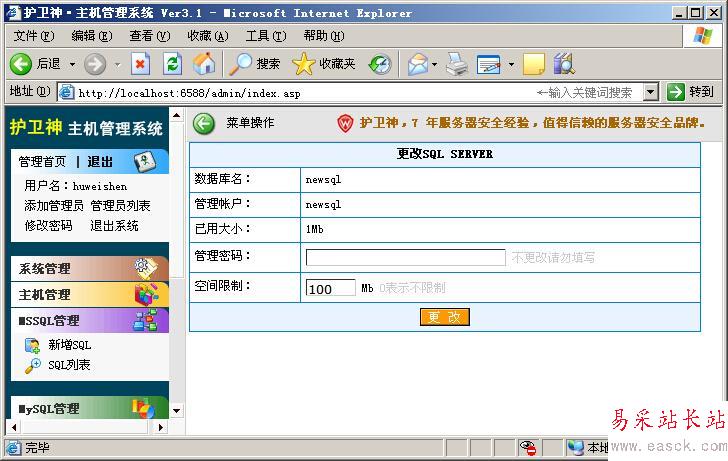
Task: Open the 管理首页 link
Action: coord(42,162)
